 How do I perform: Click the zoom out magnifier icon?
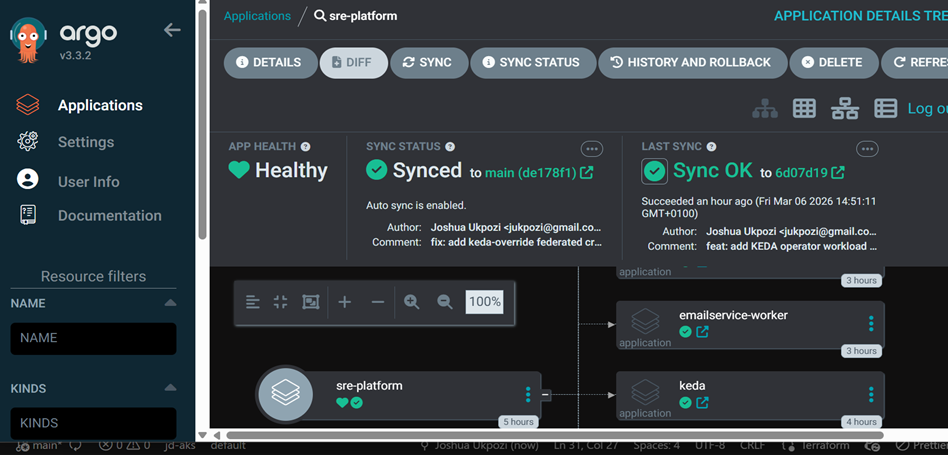click(445, 302)
